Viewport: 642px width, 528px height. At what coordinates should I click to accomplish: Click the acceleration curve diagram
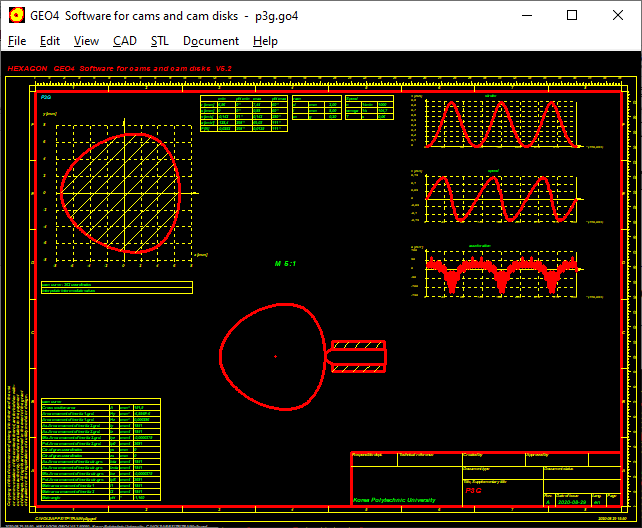[x=500, y=272]
